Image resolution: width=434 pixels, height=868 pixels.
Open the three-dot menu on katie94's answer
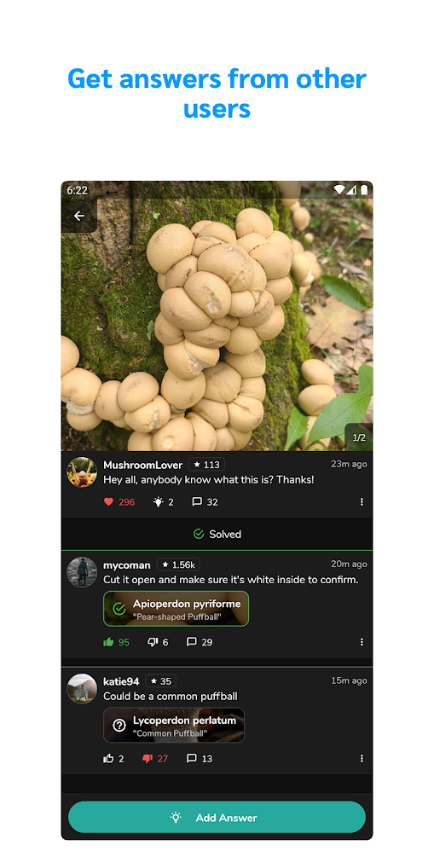point(362,758)
